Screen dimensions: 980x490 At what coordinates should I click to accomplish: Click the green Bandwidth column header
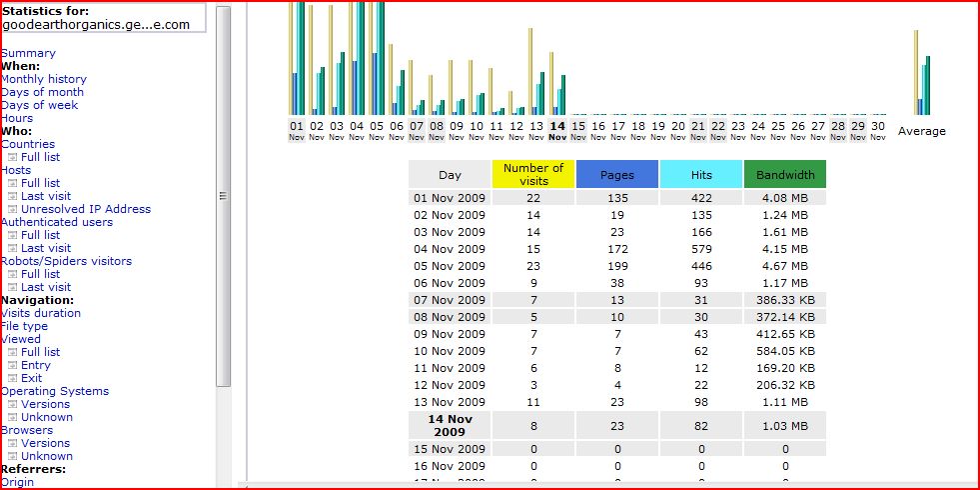coord(785,175)
